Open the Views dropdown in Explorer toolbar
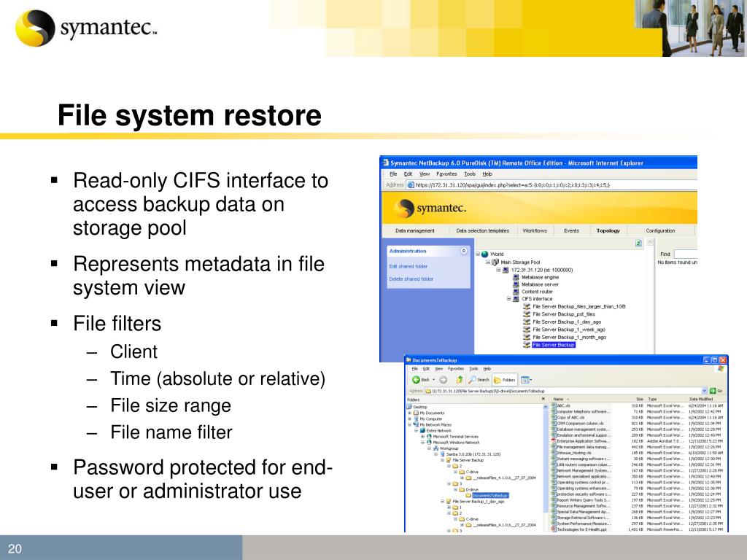The height and width of the screenshot is (560, 747). (526, 379)
